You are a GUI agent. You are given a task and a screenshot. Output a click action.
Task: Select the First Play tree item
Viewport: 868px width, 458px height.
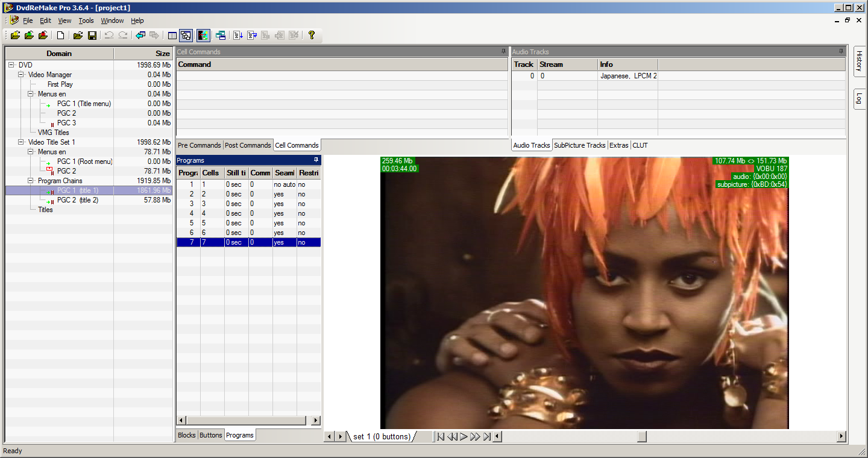pyautogui.click(x=60, y=84)
